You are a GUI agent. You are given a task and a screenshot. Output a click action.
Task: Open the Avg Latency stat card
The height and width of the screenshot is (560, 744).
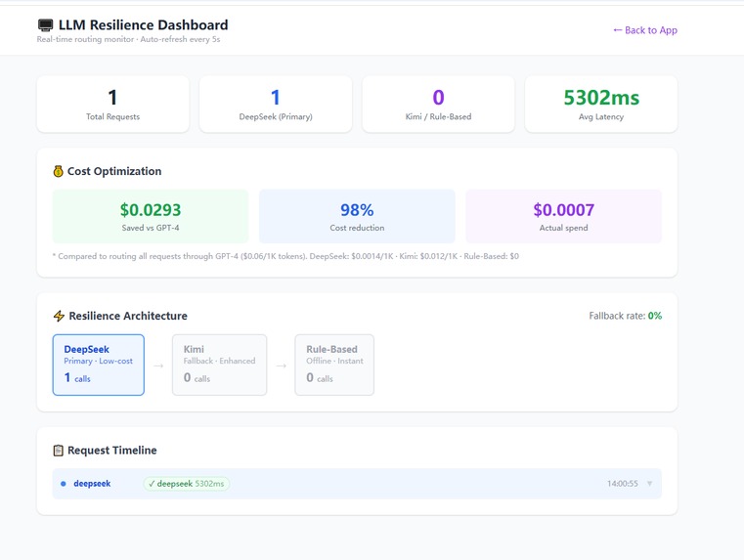601,104
